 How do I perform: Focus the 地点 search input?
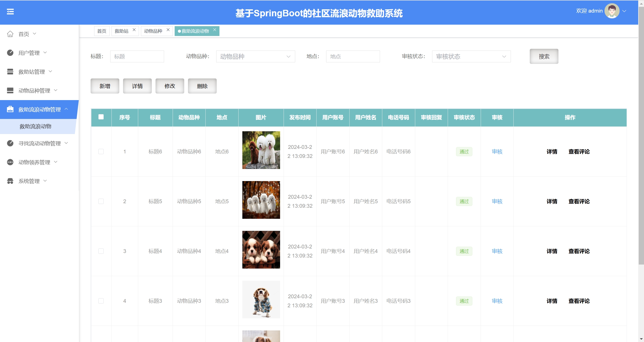(x=353, y=57)
